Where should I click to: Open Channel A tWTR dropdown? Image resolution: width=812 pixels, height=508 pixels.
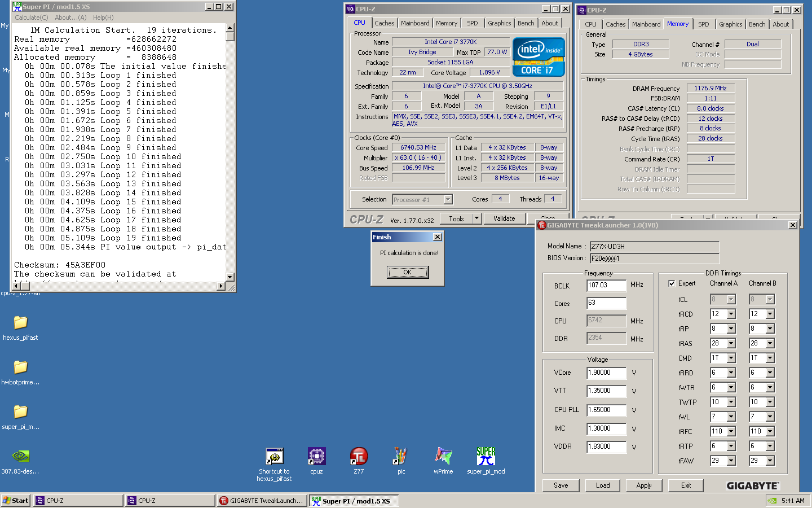[x=731, y=387]
